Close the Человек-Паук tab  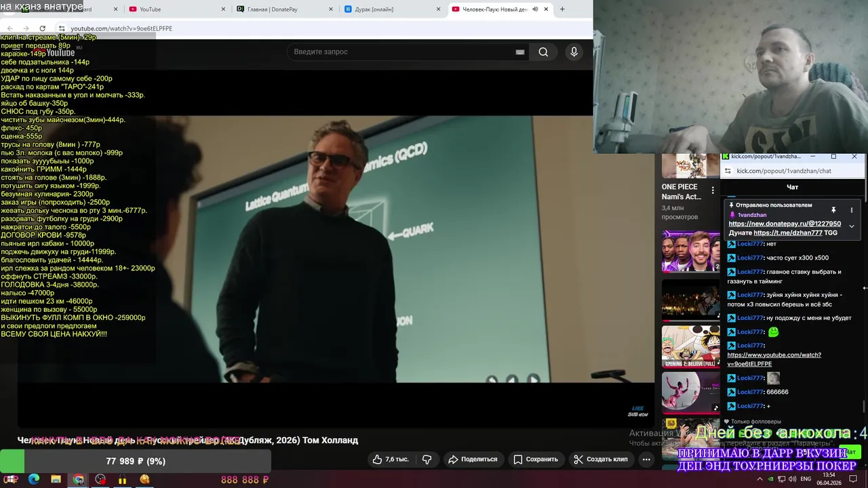tap(547, 9)
